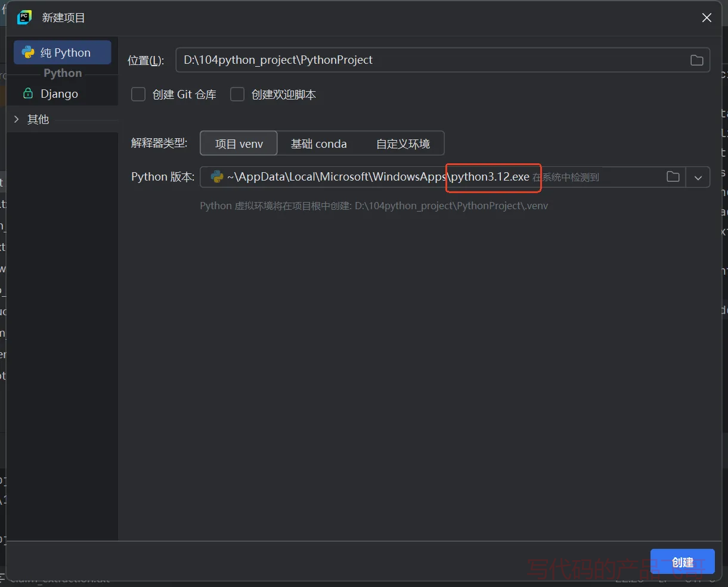
Task: Open the Python version dropdown arrow
Action: tap(698, 177)
